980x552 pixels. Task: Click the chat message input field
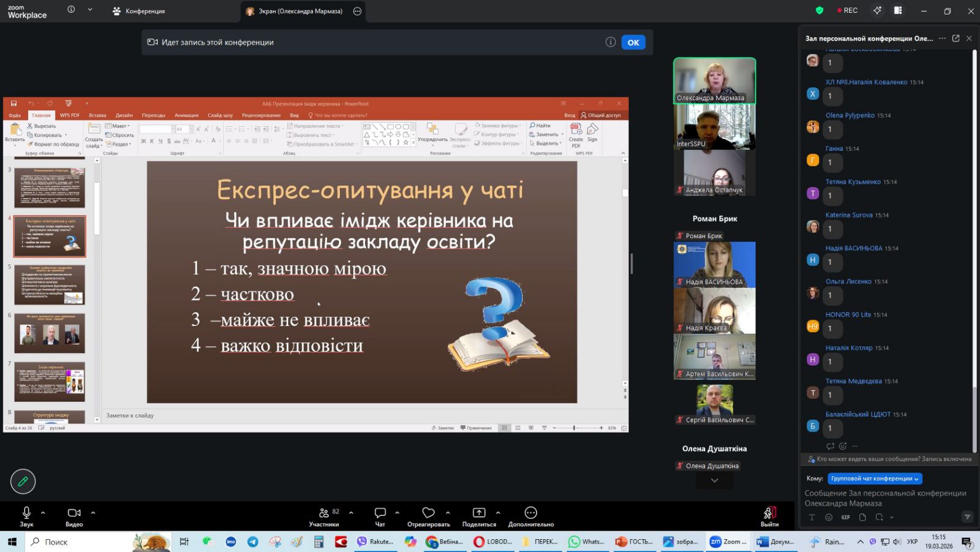tap(885, 497)
